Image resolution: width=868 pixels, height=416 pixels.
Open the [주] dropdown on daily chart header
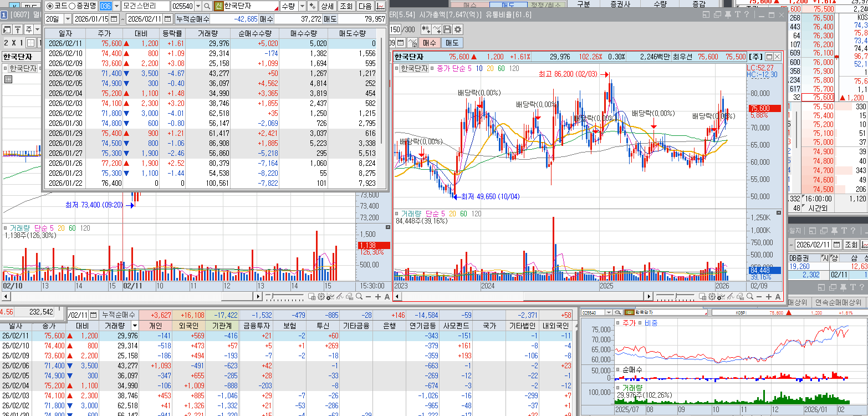[755, 57]
